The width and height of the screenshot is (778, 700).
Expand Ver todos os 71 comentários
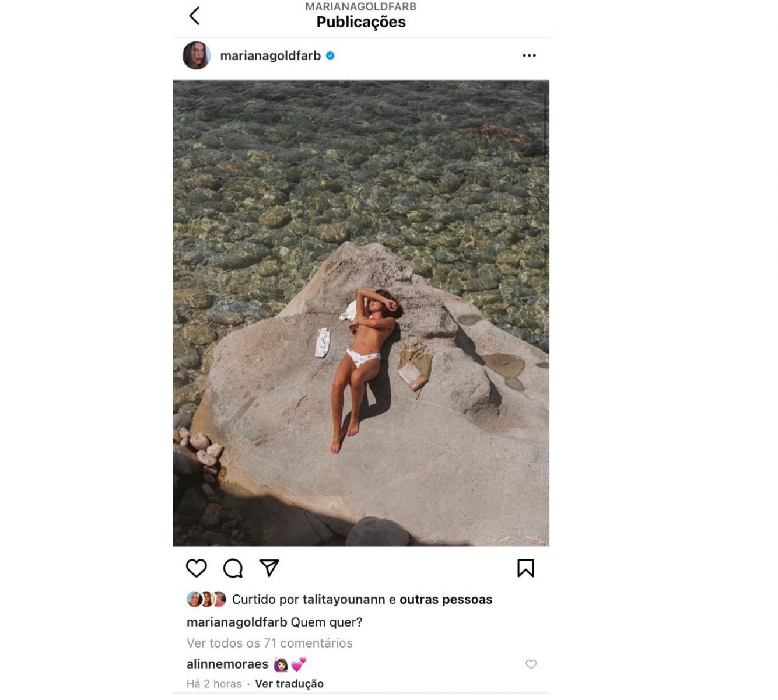point(269,643)
